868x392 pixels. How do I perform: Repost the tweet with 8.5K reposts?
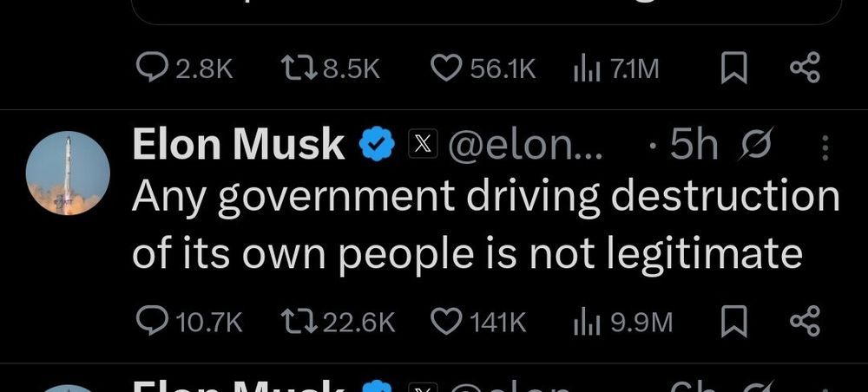[x=331, y=69]
